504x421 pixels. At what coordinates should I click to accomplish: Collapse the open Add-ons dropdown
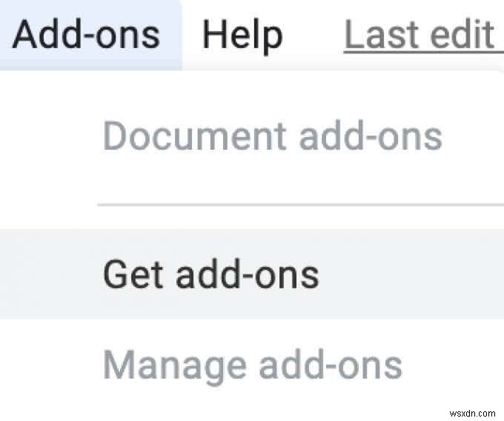(x=87, y=34)
